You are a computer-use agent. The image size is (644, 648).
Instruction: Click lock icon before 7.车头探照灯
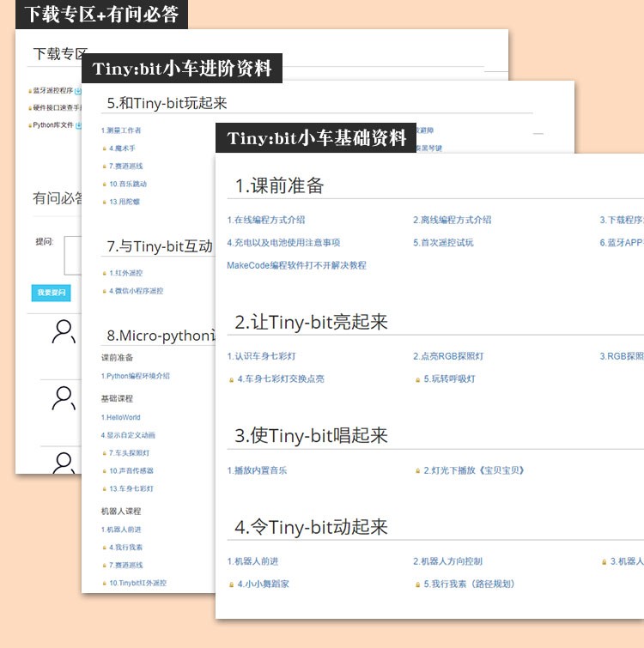point(104,453)
